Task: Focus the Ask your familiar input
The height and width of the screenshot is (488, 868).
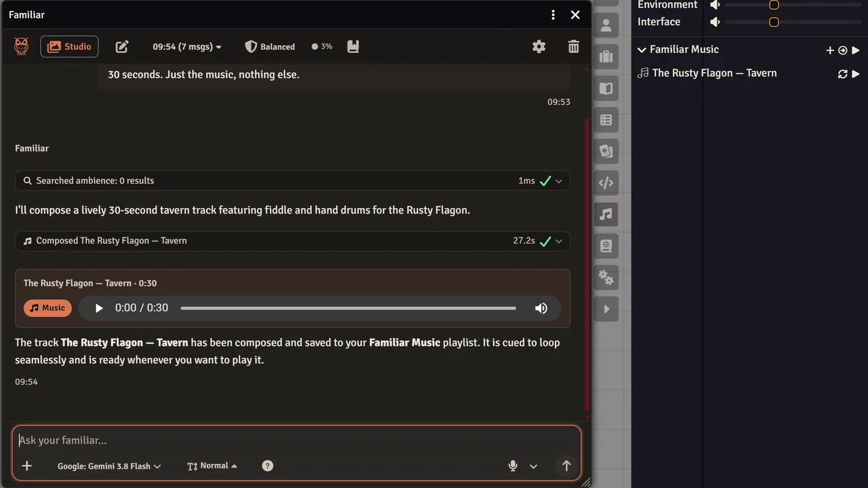Action: [x=297, y=440]
